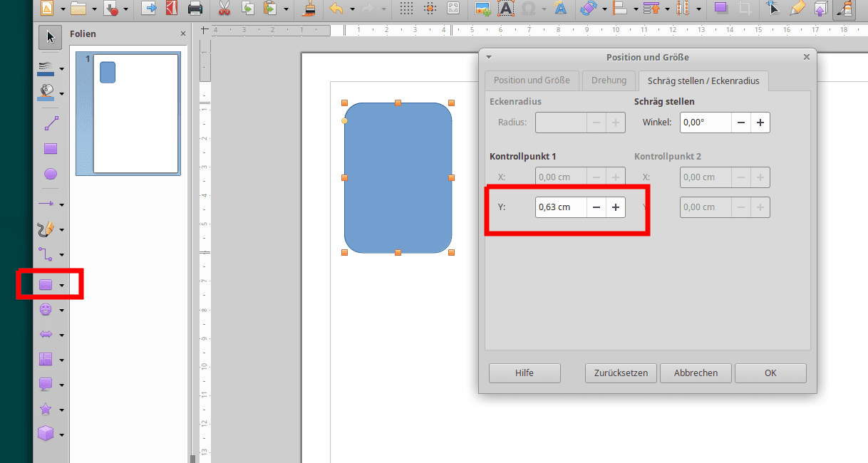This screenshot has height=463, width=868.
Task: Click the fill color bucket icon
Action: (46, 92)
